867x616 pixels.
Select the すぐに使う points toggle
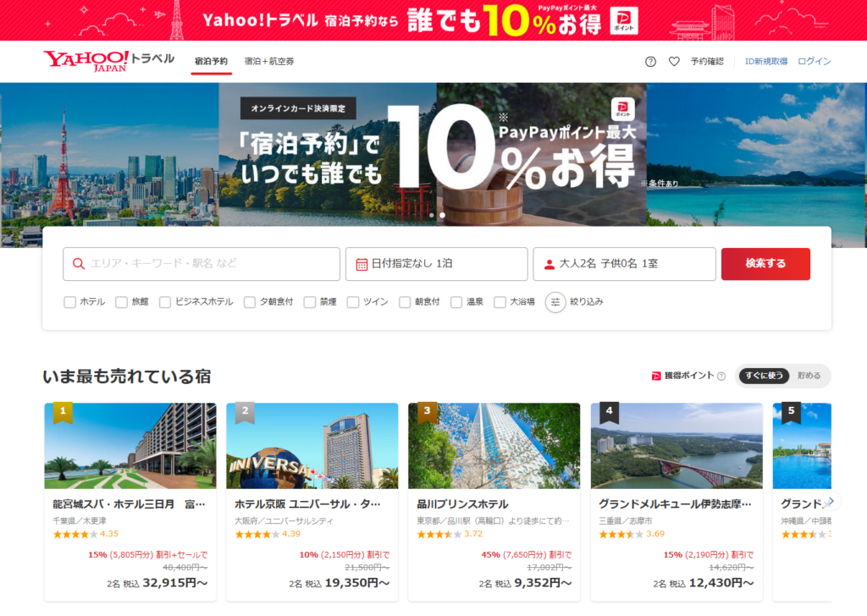(x=765, y=376)
